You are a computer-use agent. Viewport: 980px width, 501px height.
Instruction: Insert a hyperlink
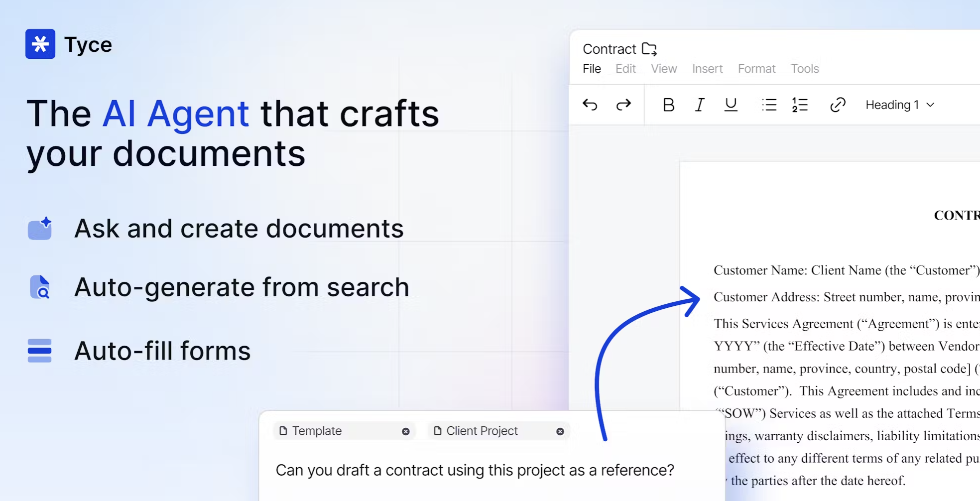click(x=838, y=105)
